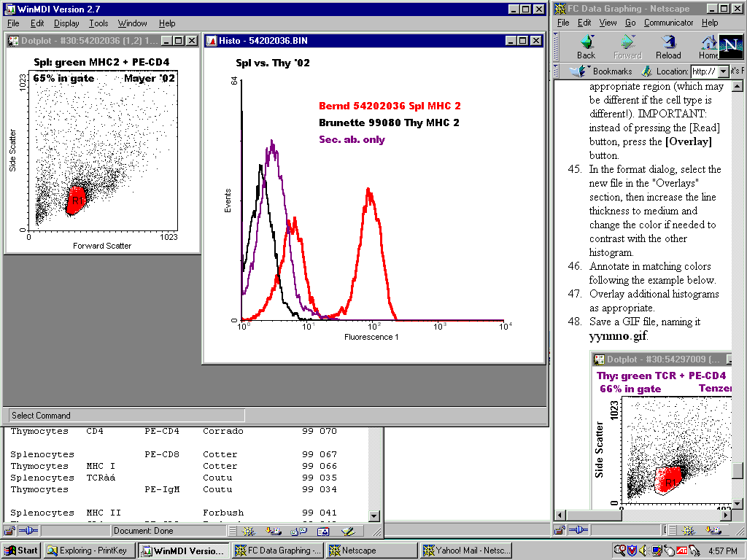Viewport: 747px width, 560px height.
Task: Switch to Yahoo! Mail taskbar button
Action: click(x=467, y=551)
